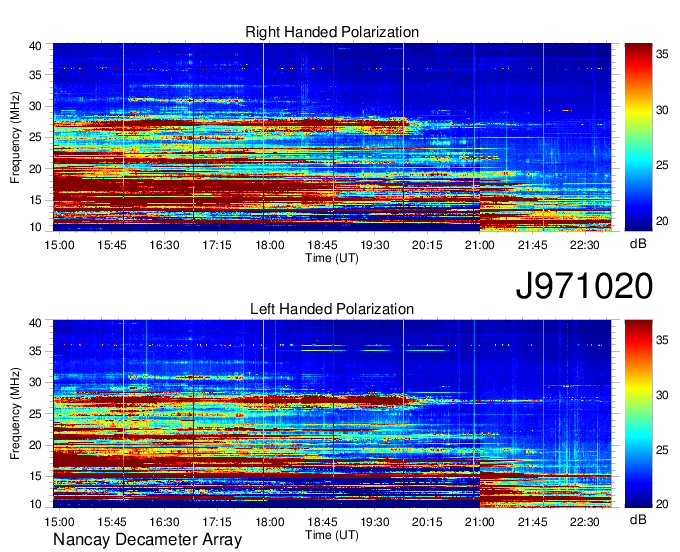This screenshot has height=552, width=680.
Task: Click the 30 MHz tick on Left Handed plot
Action: 35,383
